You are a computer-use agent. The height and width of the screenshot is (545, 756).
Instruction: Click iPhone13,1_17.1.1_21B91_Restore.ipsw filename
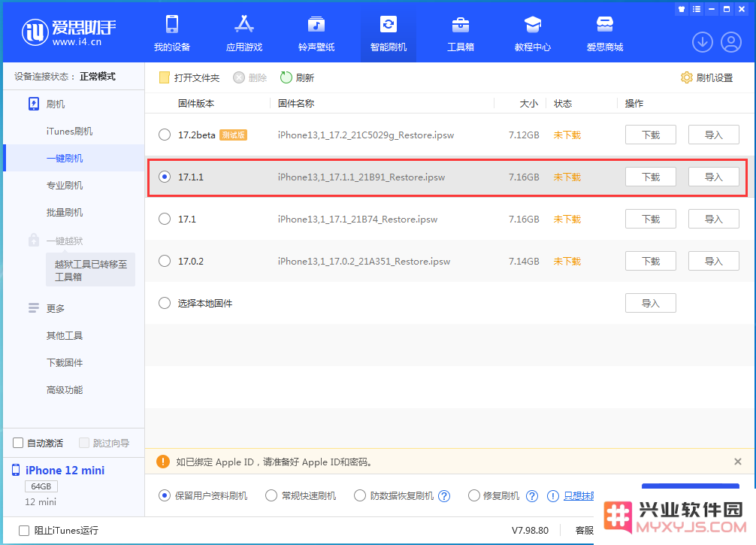(x=361, y=177)
